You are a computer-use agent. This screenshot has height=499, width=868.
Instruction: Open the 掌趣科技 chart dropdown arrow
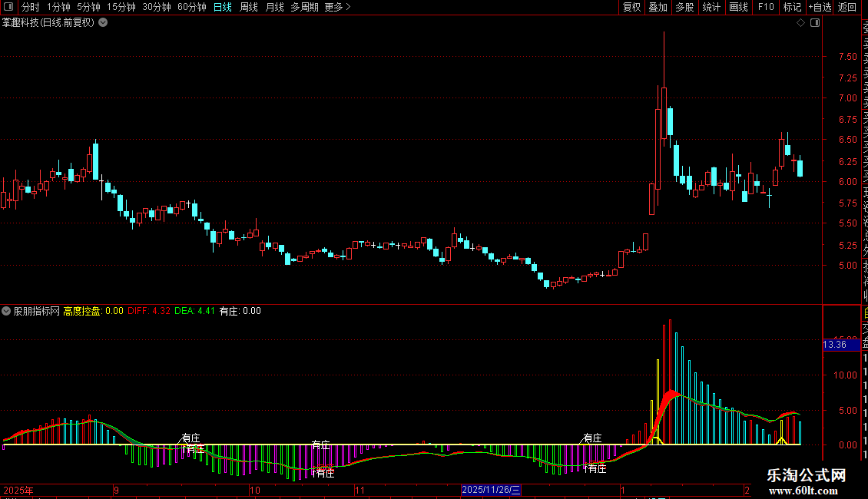[103, 23]
